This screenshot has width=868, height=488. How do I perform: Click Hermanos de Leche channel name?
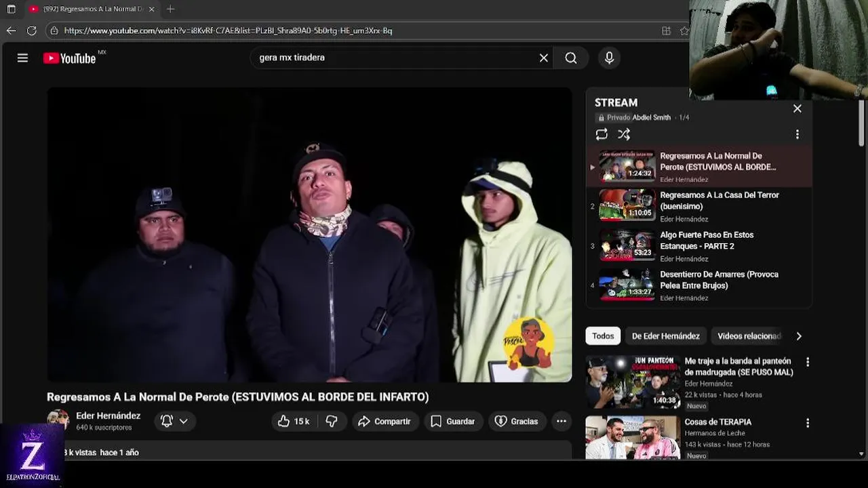pos(715,433)
